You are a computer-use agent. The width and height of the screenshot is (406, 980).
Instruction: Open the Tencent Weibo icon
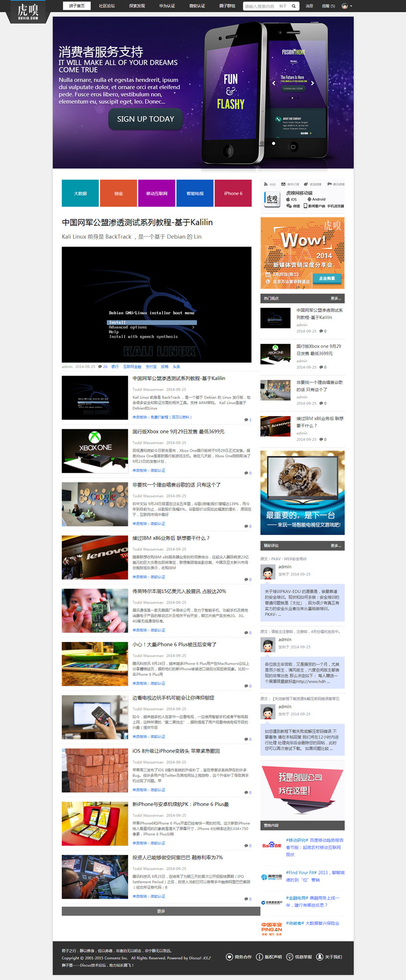point(329,184)
